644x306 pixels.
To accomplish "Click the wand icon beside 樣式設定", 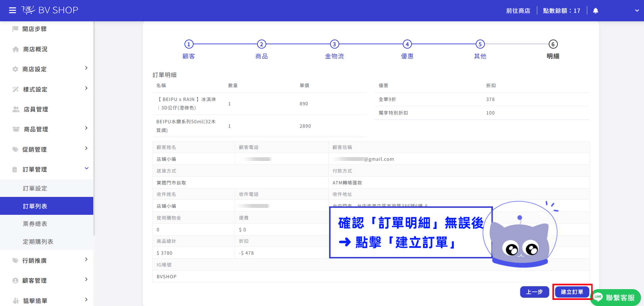I will point(16,89).
